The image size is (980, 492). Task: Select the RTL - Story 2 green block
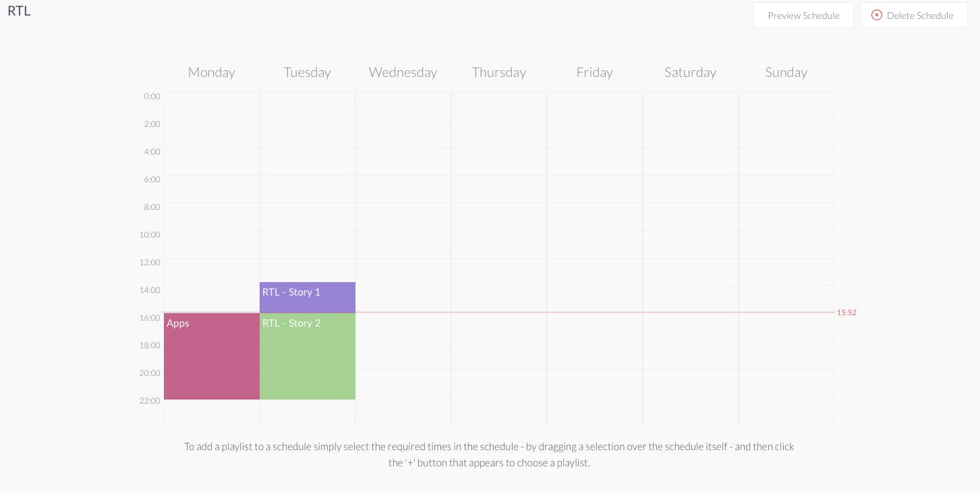[308, 356]
